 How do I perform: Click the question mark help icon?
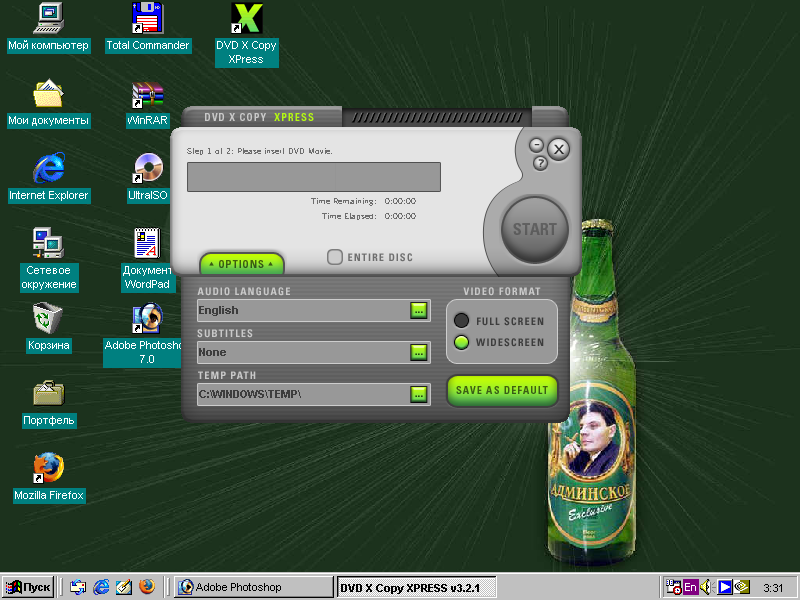[x=540, y=163]
